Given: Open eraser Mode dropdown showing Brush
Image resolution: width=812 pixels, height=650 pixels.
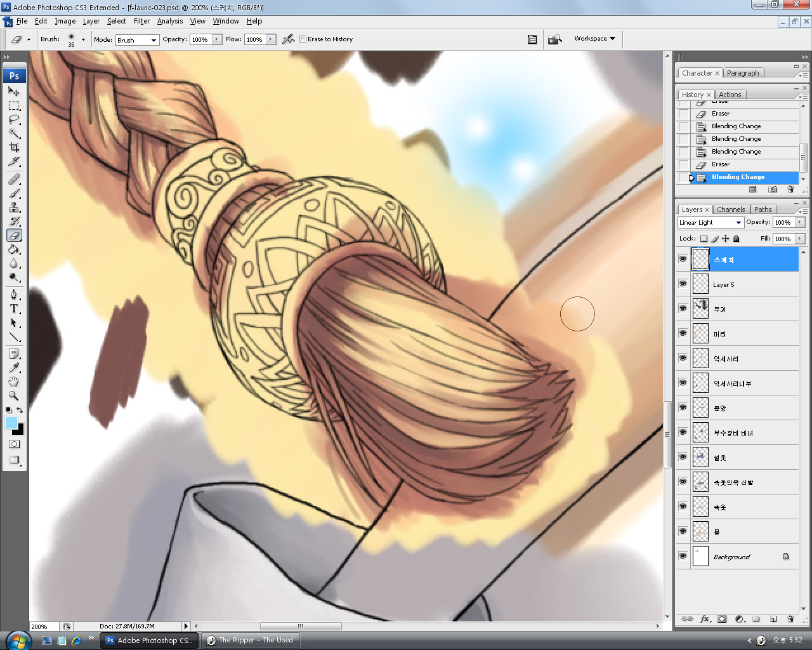Looking at the screenshot, I should click(x=137, y=39).
